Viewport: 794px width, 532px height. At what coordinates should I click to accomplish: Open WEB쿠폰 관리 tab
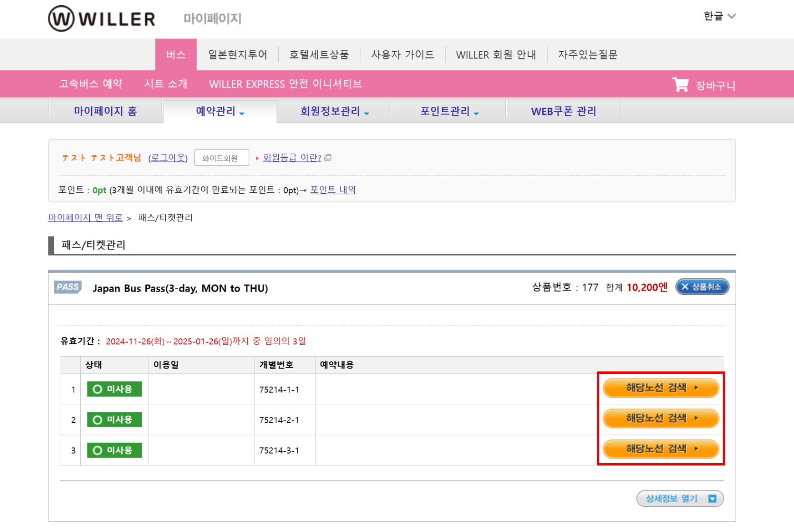tap(563, 111)
